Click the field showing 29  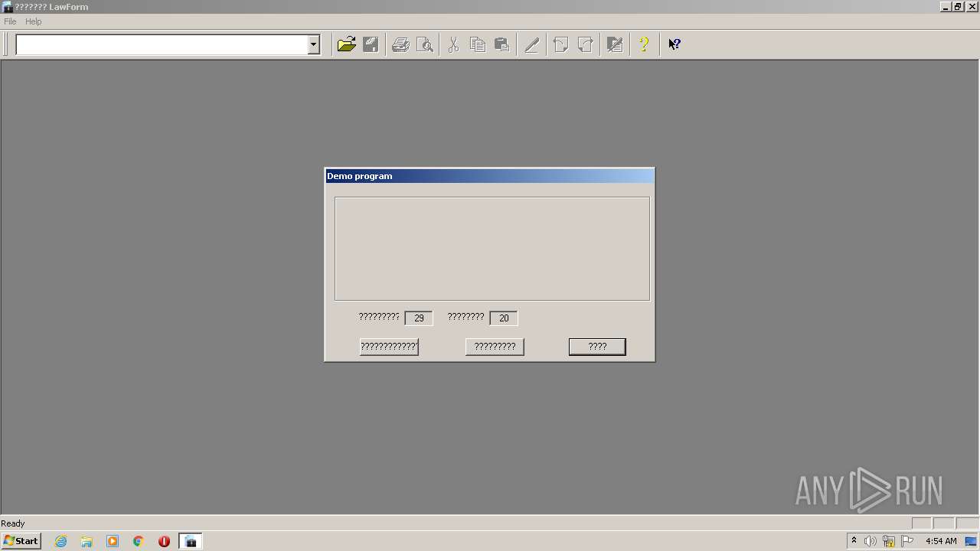(x=419, y=318)
